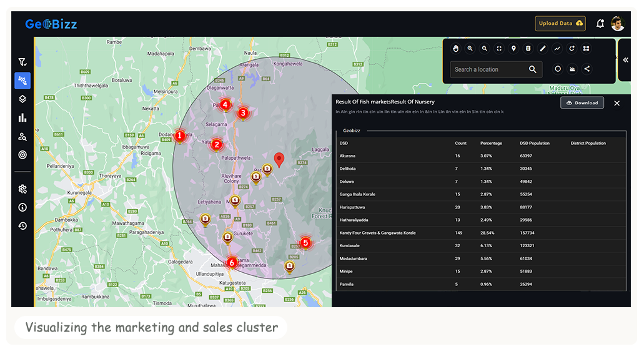The width and height of the screenshot is (644, 354).
Task: Collapse panel with double-chevron arrow
Action: point(625,60)
